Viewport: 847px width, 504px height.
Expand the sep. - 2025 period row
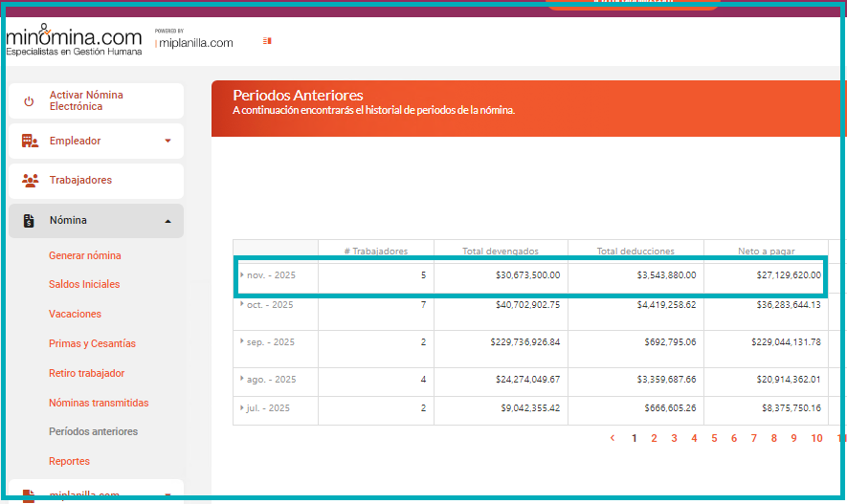point(242,340)
